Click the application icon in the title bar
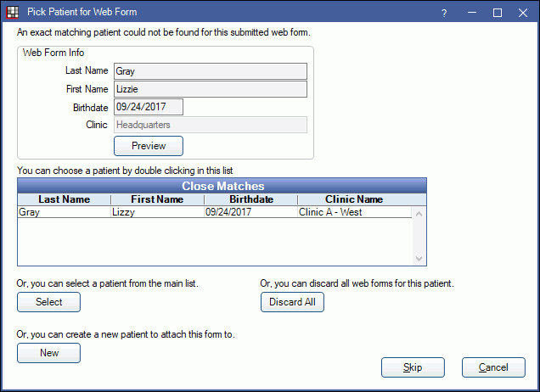The width and height of the screenshot is (540, 392). (10, 12)
